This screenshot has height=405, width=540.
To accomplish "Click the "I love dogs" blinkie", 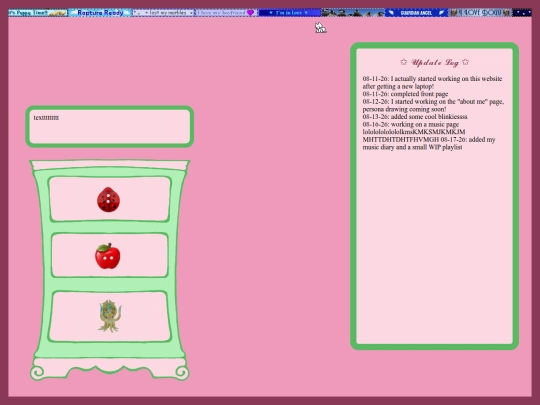I will tap(480, 13).
